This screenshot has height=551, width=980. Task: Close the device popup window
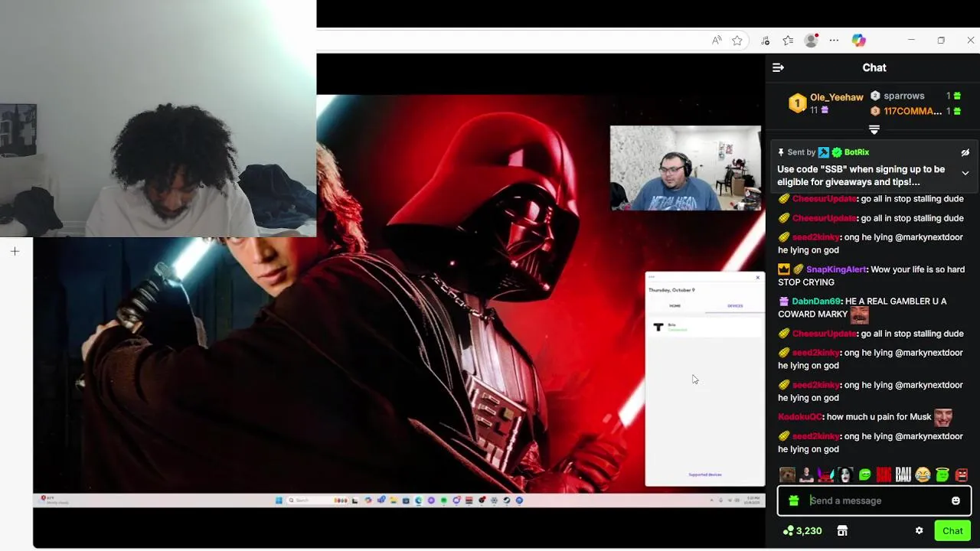click(x=758, y=277)
